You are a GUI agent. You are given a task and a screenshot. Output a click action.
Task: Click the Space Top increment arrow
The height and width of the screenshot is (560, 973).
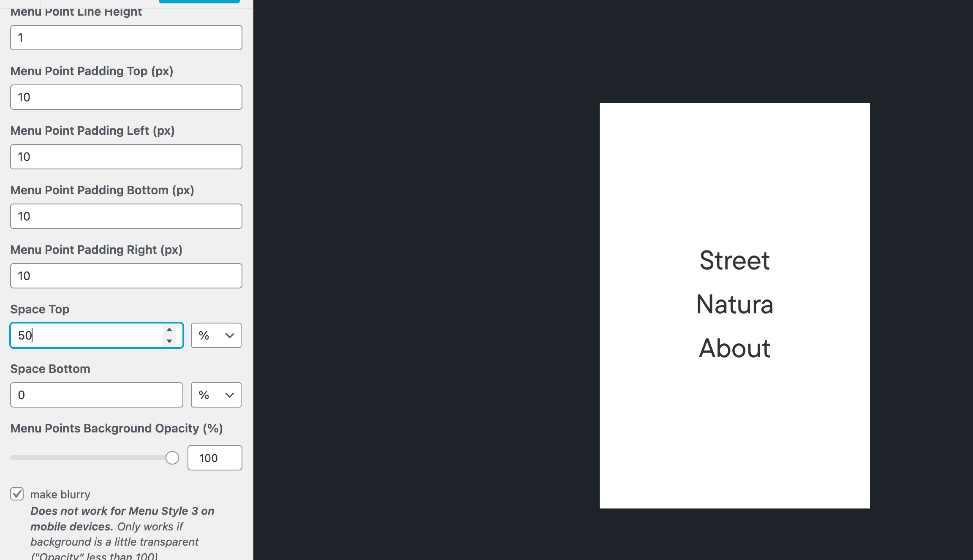click(x=169, y=330)
